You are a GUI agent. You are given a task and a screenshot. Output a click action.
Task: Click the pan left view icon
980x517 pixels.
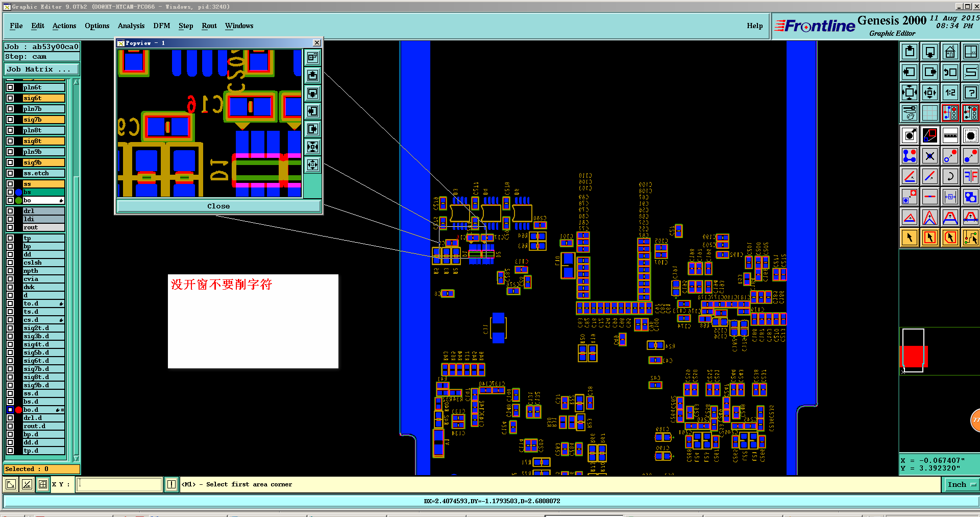pos(910,72)
